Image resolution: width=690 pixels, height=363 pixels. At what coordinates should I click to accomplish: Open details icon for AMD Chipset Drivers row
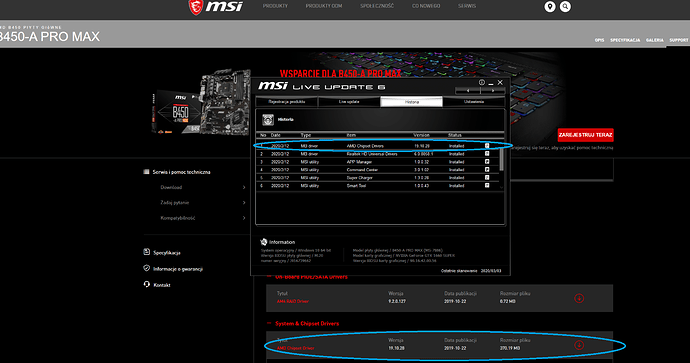click(x=487, y=146)
